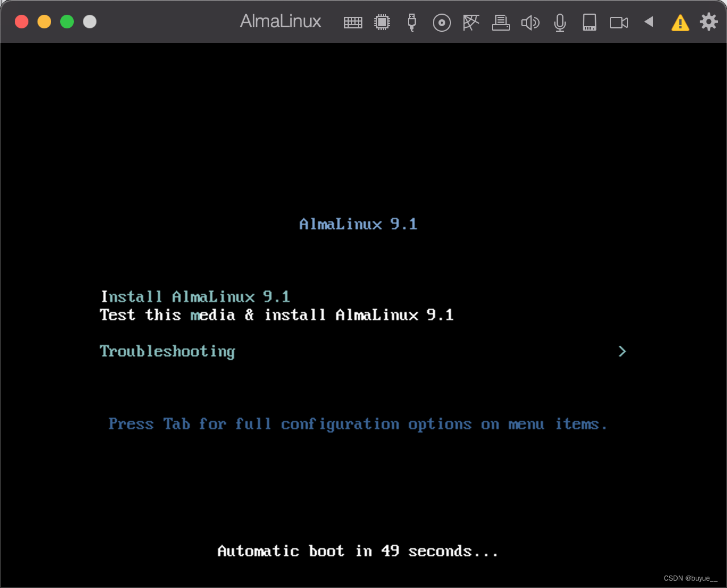727x588 pixels.
Task: Open the keyboard icon in the toolbar
Action: [353, 23]
